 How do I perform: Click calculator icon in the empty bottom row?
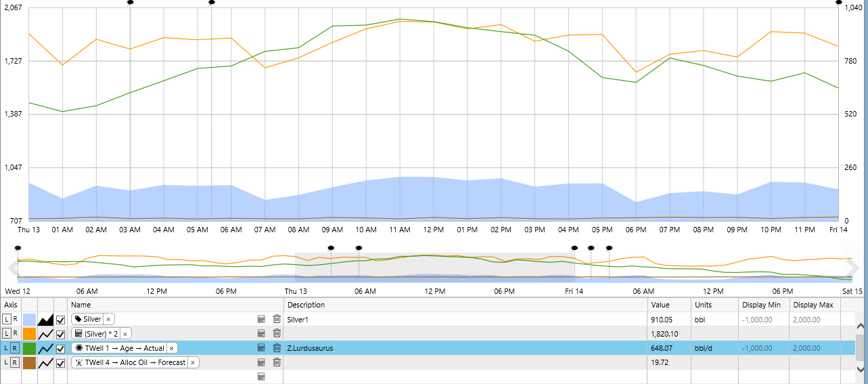(261, 377)
